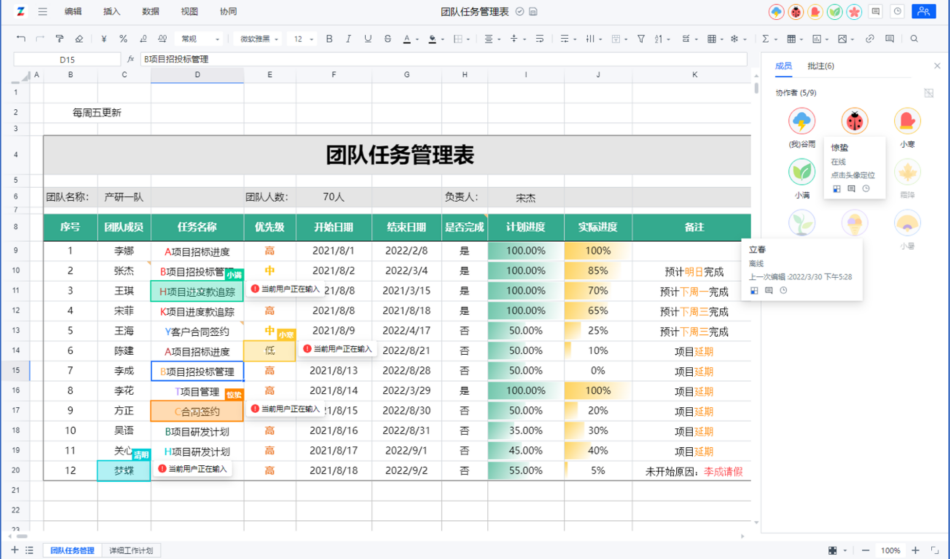Click the font color A swatch
Image resolution: width=950 pixels, height=559 pixels.
pos(407,39)
